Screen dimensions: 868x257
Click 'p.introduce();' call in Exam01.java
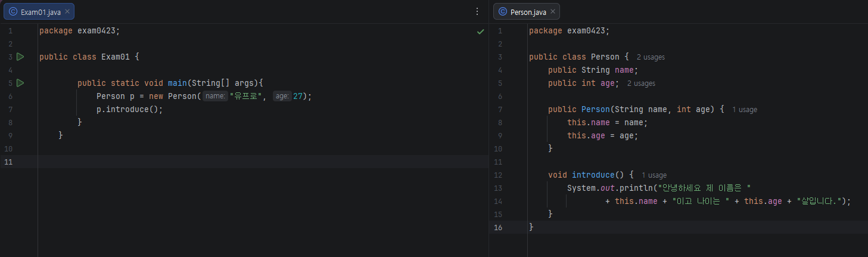[x=129, y=109]
